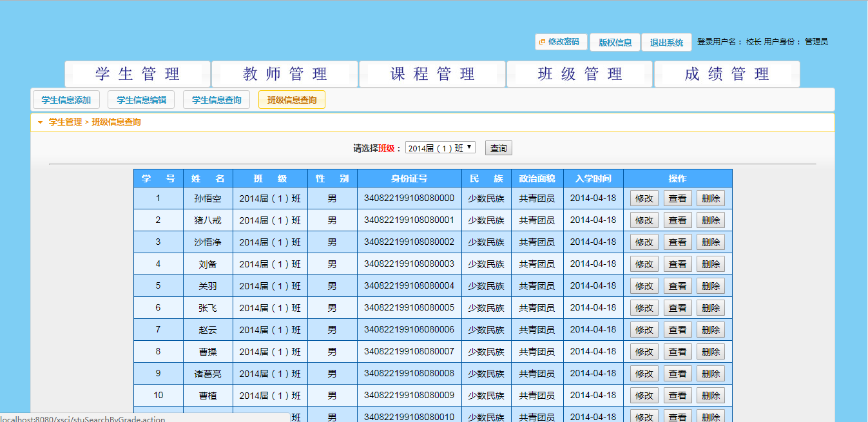Open the 成绩管理 main tab

tap(727, 74)
